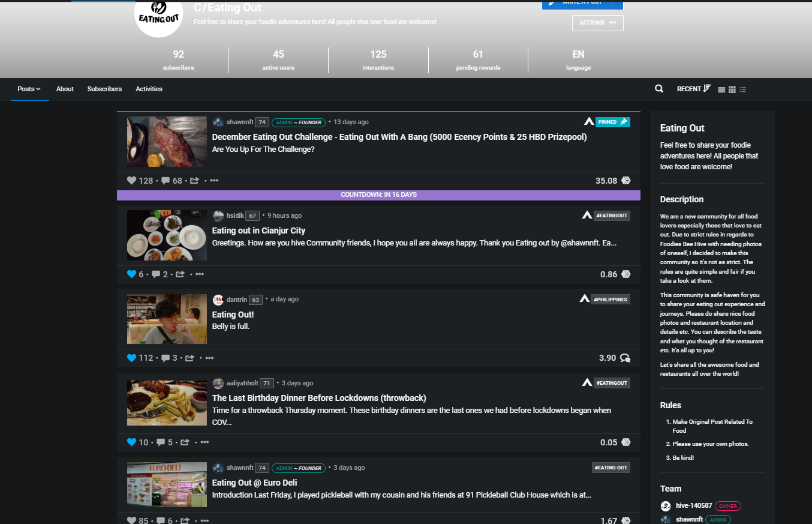Open comments on December Eating Out Challenge post
Screen dimensions: 812x524
click(166, 180)
